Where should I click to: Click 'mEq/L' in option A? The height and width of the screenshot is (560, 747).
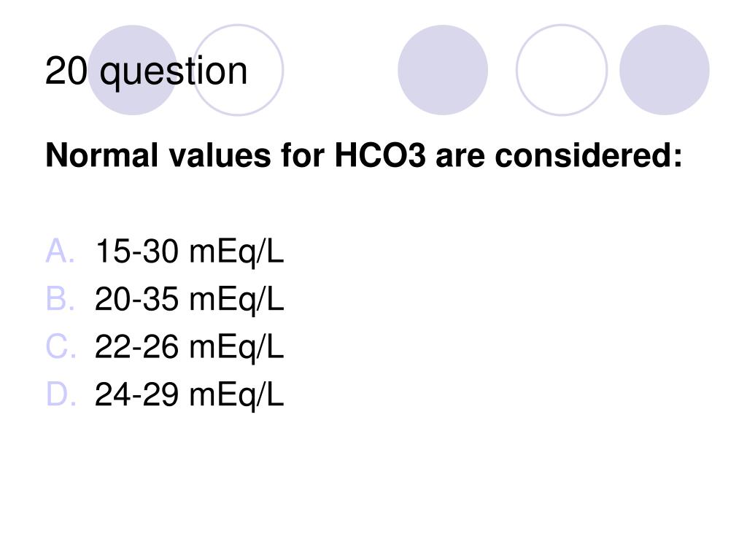[236, 252]
